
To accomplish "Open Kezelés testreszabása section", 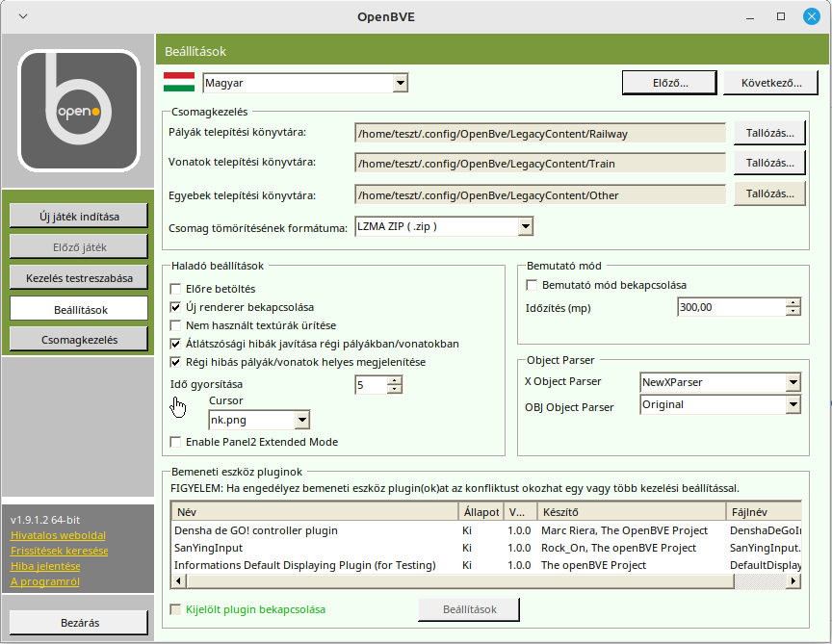I will click(79, 278).
